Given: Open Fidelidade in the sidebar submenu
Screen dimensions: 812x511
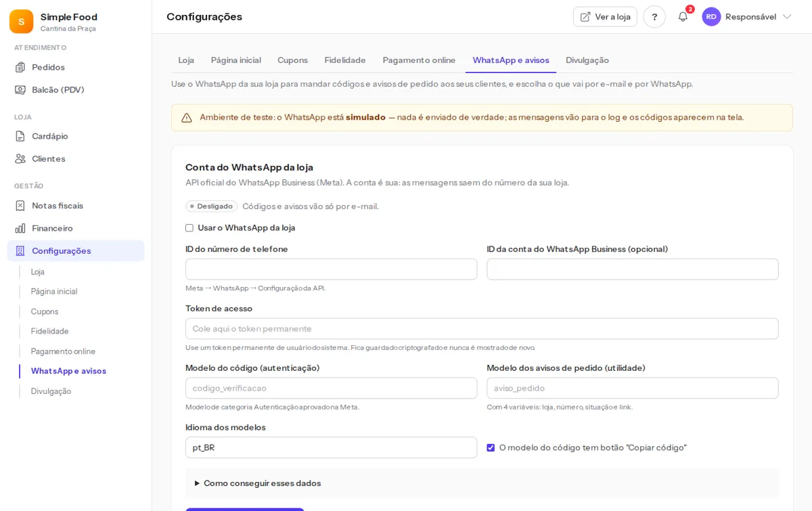Looking at the screenshot, I should [50, 332].
